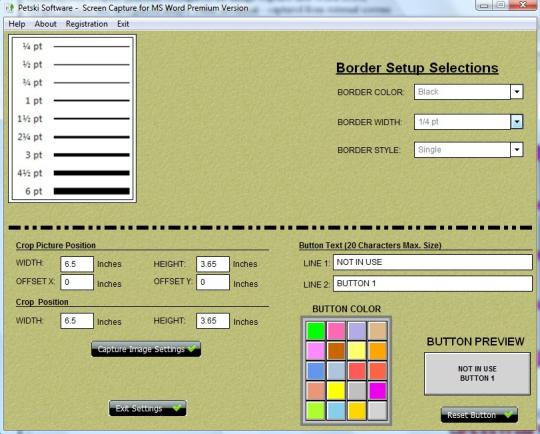This screenshot has width=540, height=434.
Task: Pick the 3 pt line width sample
Action: tap(76, 155)
